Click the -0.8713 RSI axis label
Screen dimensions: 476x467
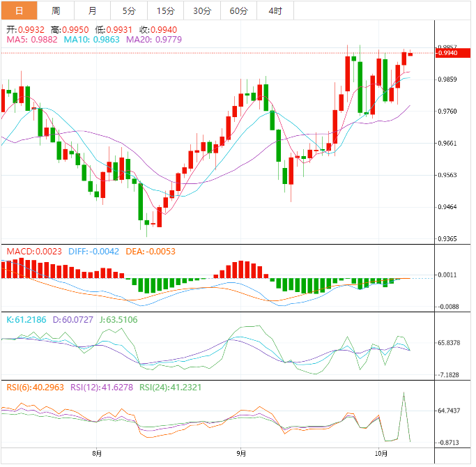(448, 443)
